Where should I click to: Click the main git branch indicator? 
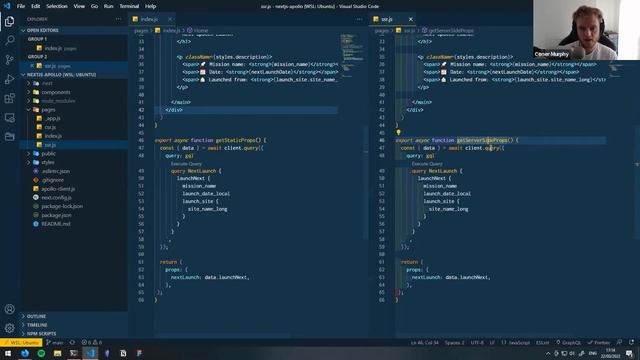point(55,342)
